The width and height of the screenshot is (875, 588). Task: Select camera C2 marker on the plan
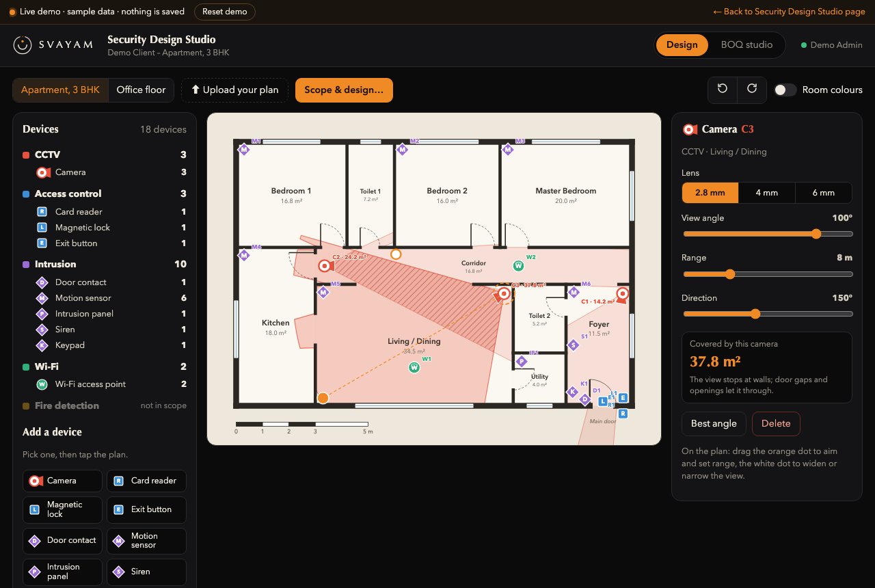(x=325, y=266)
